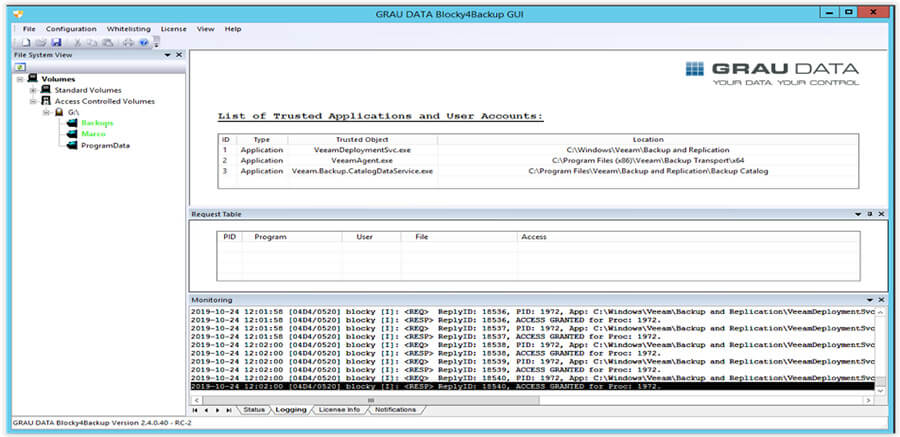Viewport: 900px width, 437px height.
Task: Select the highlighted ReplyID 18540 RESP log line
Action: (533, 387)
